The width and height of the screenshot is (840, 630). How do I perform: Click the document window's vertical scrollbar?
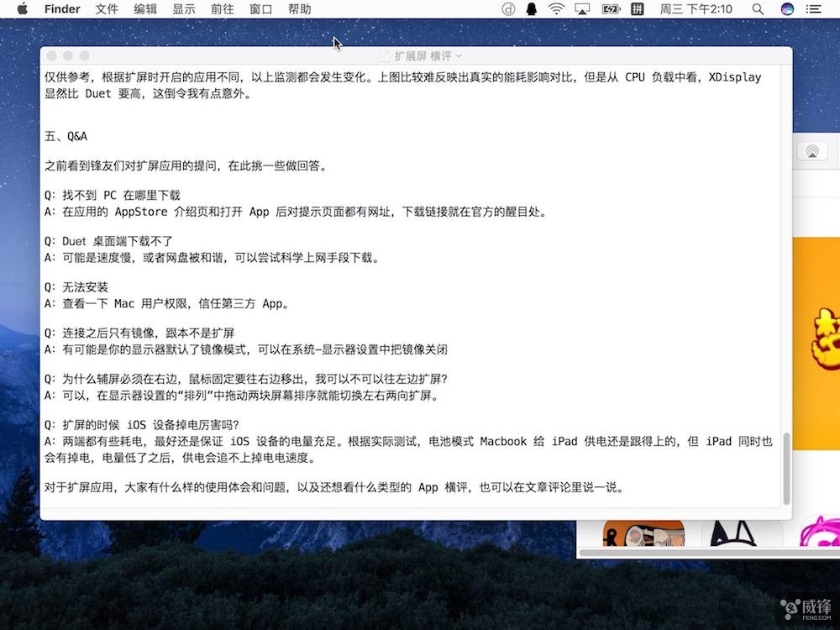(786, 469)
